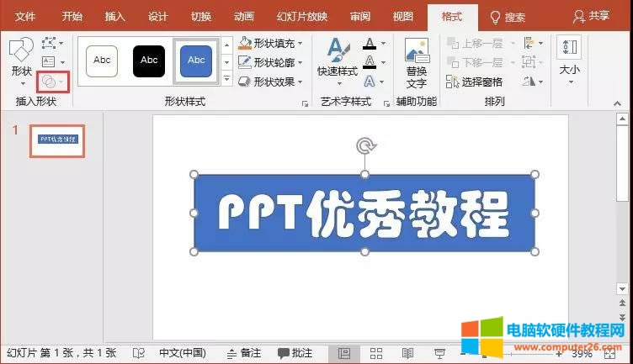Open 形状效果 shape effects menu
The image size is (633, 364).
point(270,82)
